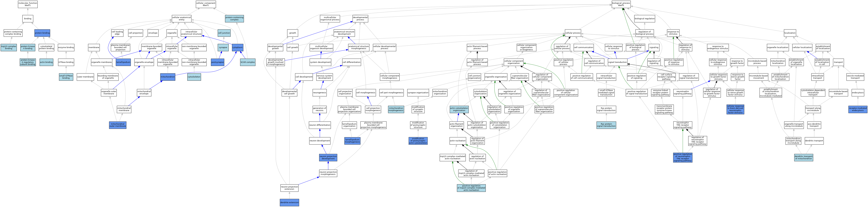This screenshot has width=868, height=207.
Task: Select the biological_process Wasf1 root node
Action: [621, 4]
